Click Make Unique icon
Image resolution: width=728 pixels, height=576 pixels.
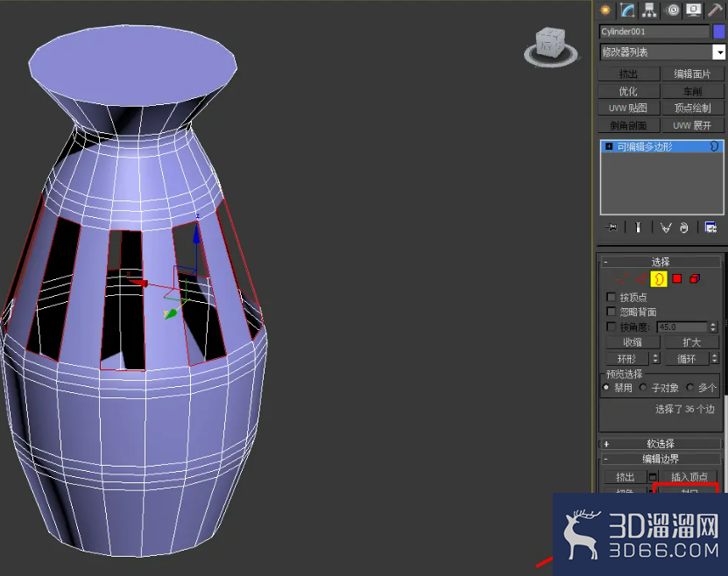(666, 228)
